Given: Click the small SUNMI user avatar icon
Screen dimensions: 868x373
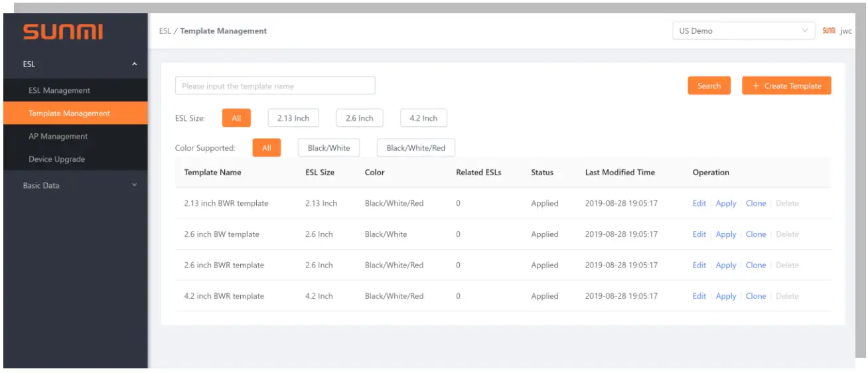Looking at the screenshot, I should click(x=828, y=31).
